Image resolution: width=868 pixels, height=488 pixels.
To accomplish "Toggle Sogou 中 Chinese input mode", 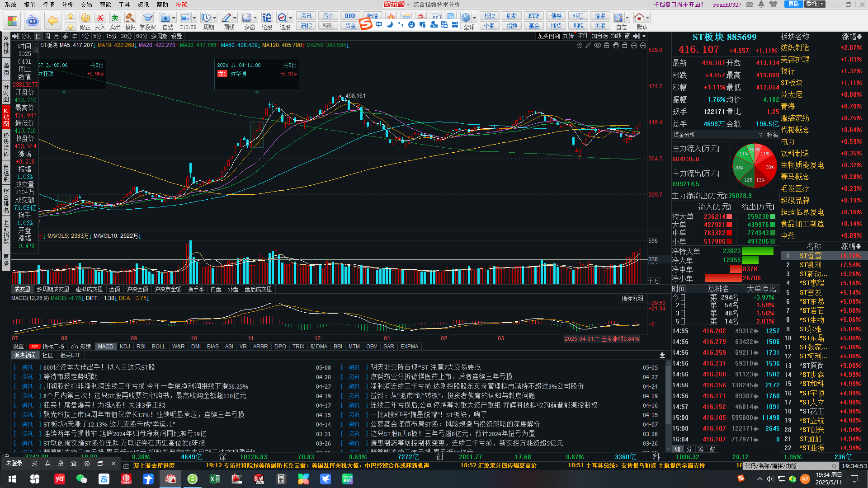I will [379, 24].
